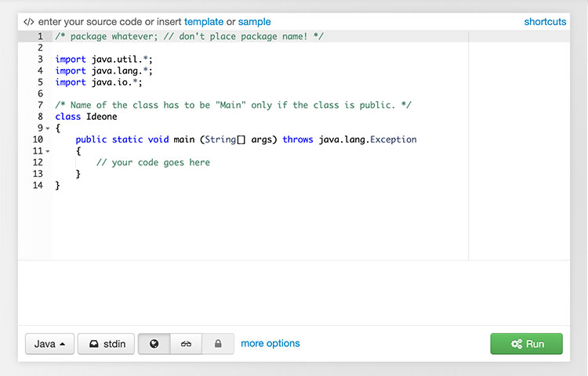
Task: Click the inbox tray icon beside stdin
Action: 94,344
